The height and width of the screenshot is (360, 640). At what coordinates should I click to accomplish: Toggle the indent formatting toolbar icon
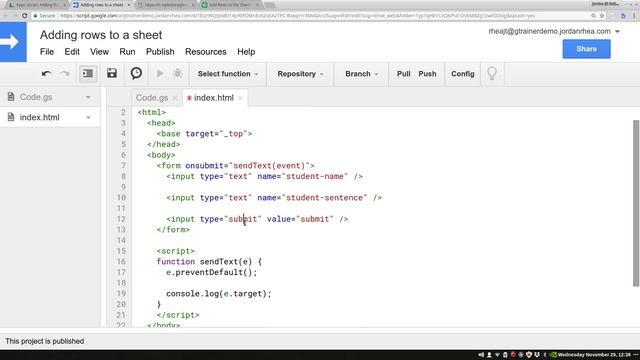[88, 74]
